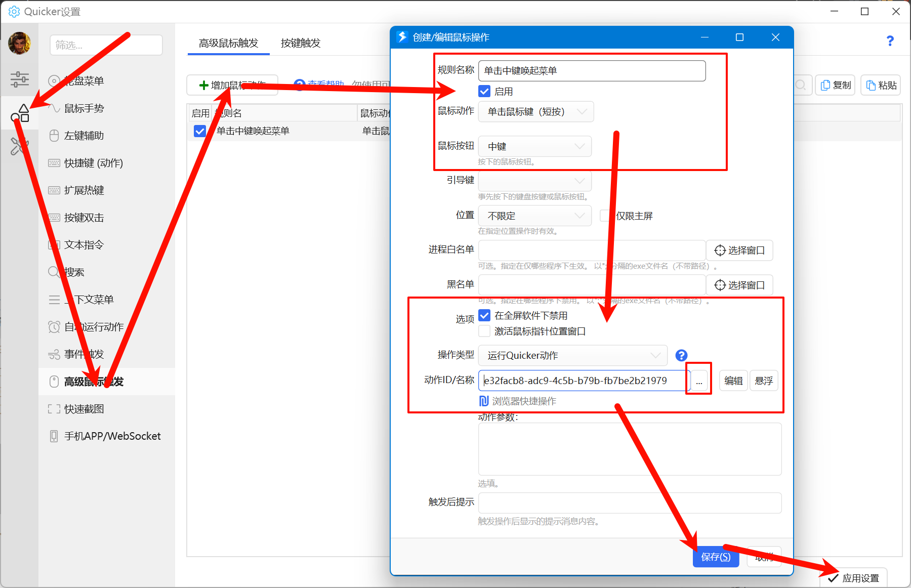Toggle 仅限主屏 checkbox
This screenshot has height=588, width=911.
click(x=606, y=216)
